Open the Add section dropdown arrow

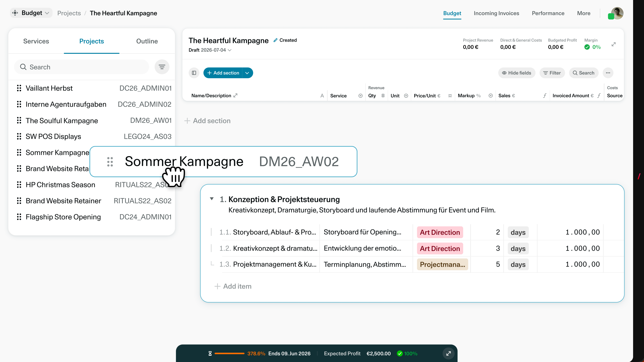[247, 73]
